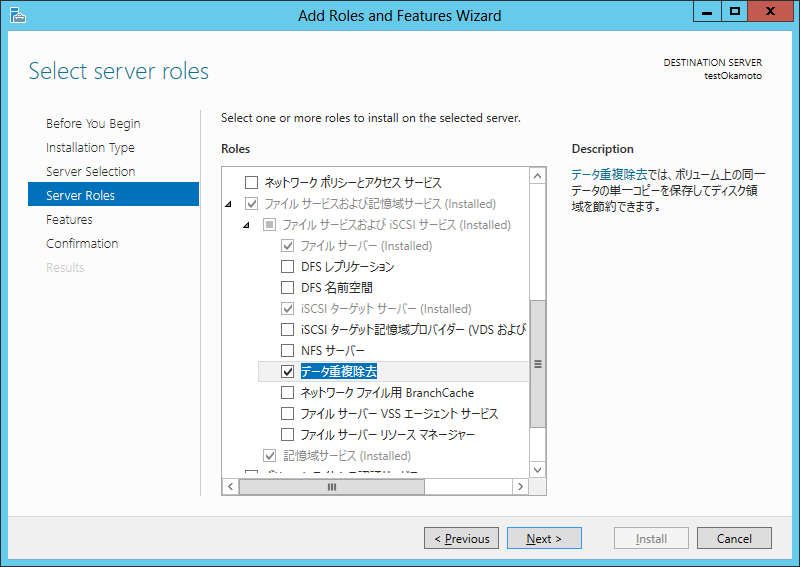
Task: Select Installation Type in wizard steps
Action: [90, 148]
